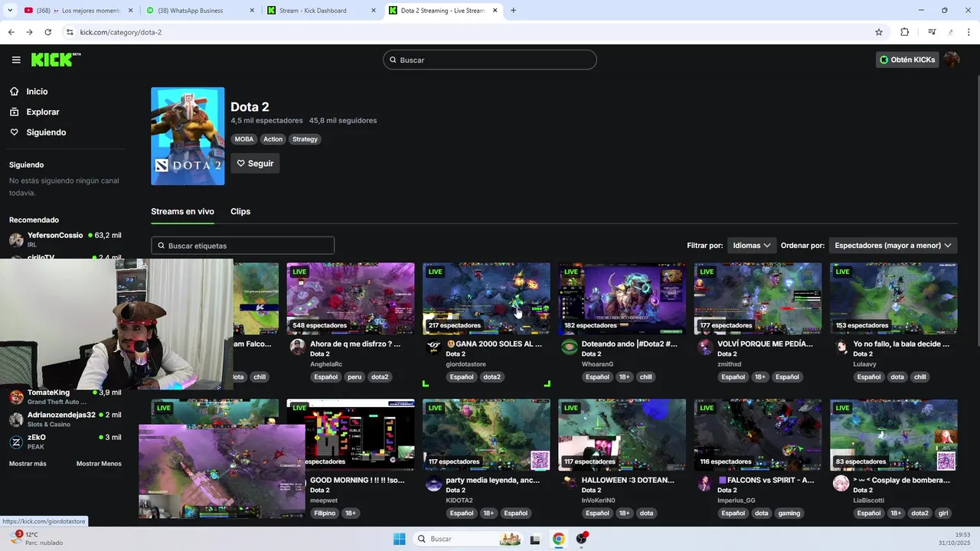Switch to Clips tab
Viewport: 980px width, 551px height.
pyautogui.click(x=240, y=211)
